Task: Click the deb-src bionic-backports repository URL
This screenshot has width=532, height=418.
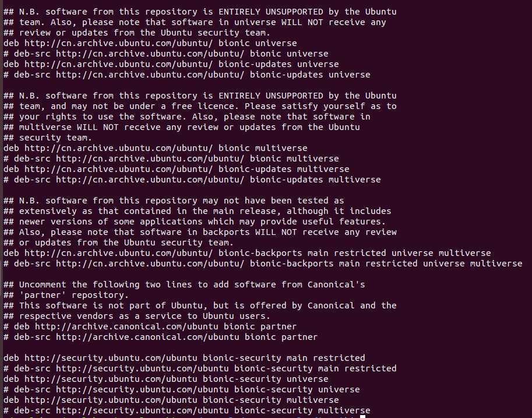Action: coord(150,264)
